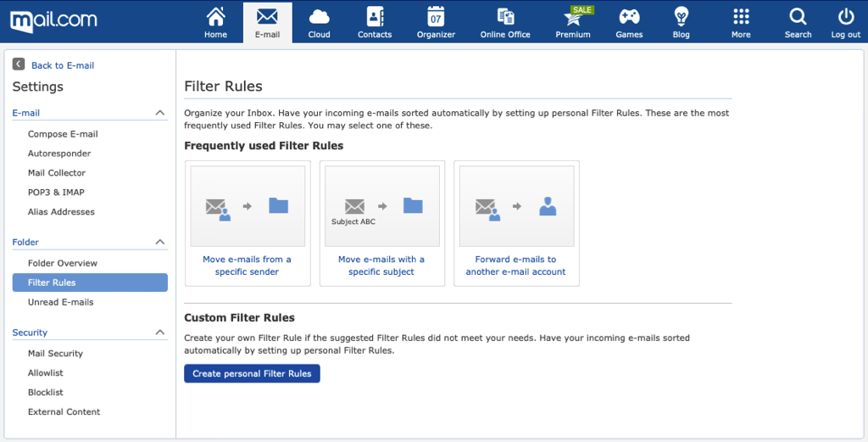
Task: Collapse the Security settings section
Action: tap(159, 333)
